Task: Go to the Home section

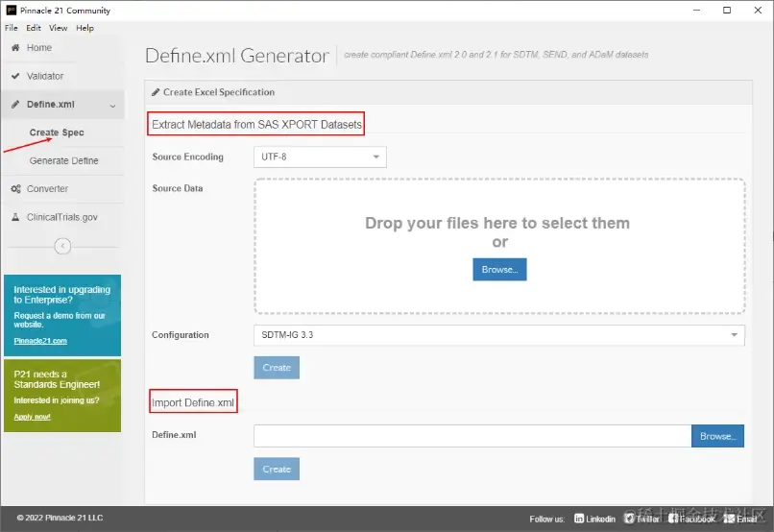Action: [x=39, y=47]
